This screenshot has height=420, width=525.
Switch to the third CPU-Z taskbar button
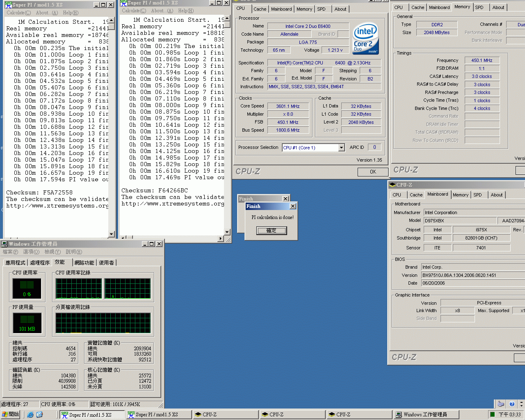click(359, 415)
